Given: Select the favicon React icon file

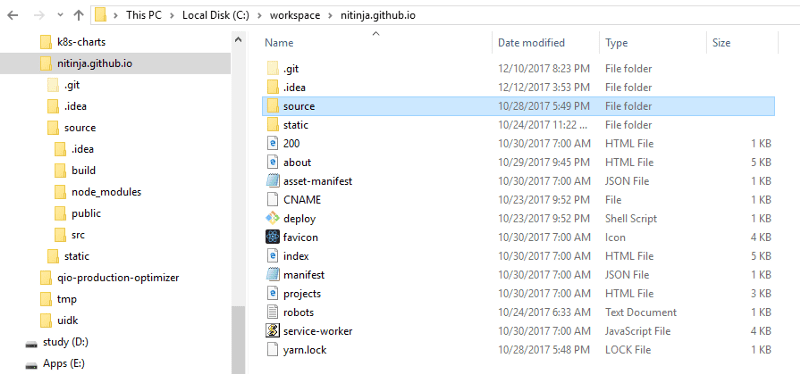Looking at the screenshot, I should 272,237.
